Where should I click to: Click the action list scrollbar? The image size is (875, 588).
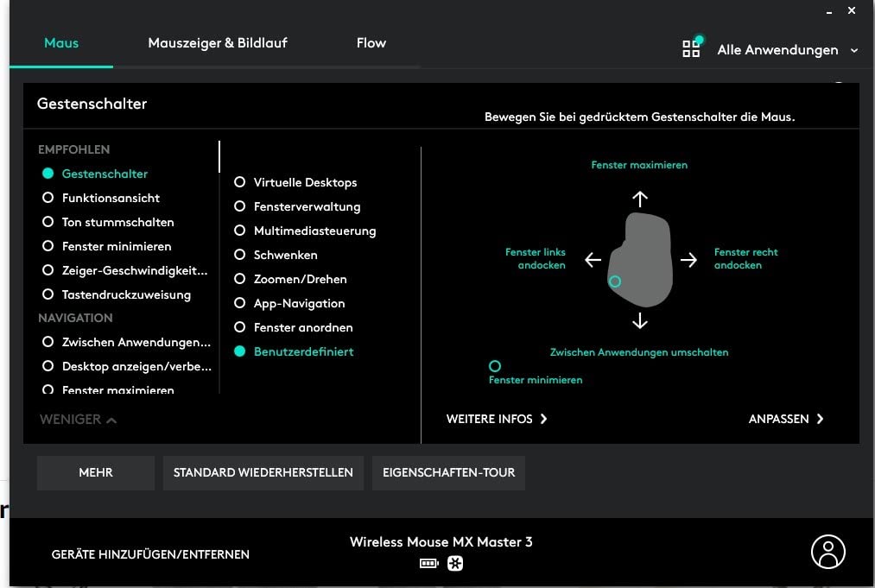[219, 157]
